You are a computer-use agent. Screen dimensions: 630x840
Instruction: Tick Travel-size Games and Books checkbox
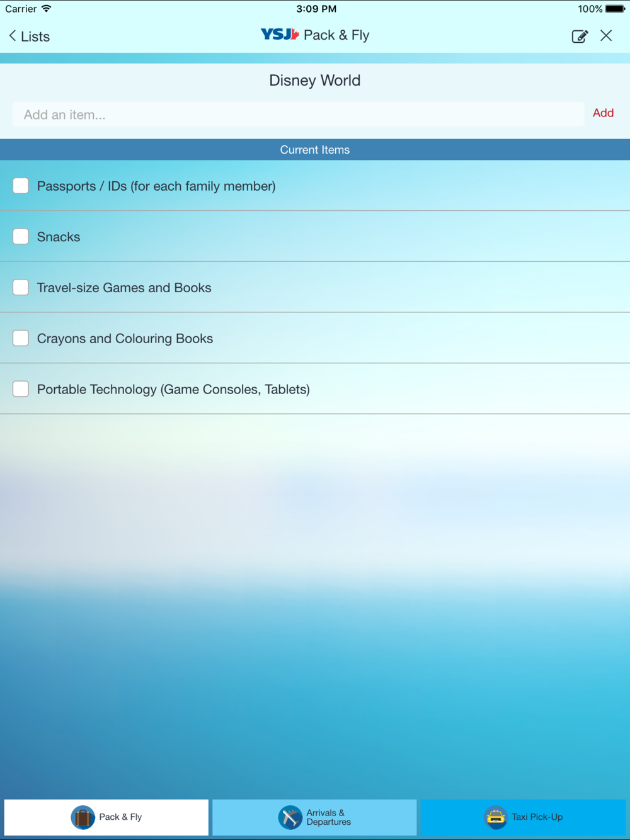tap(21, 288)
